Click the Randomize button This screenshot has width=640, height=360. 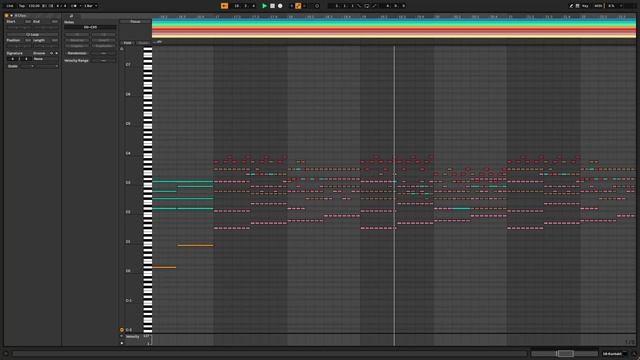(x=77, y=53)
